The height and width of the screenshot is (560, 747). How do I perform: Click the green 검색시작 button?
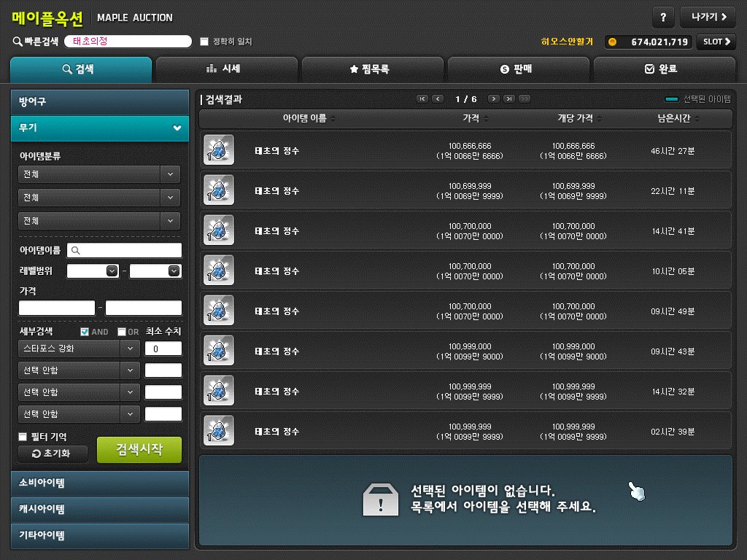pyautogui.click(x=139, y=449)
